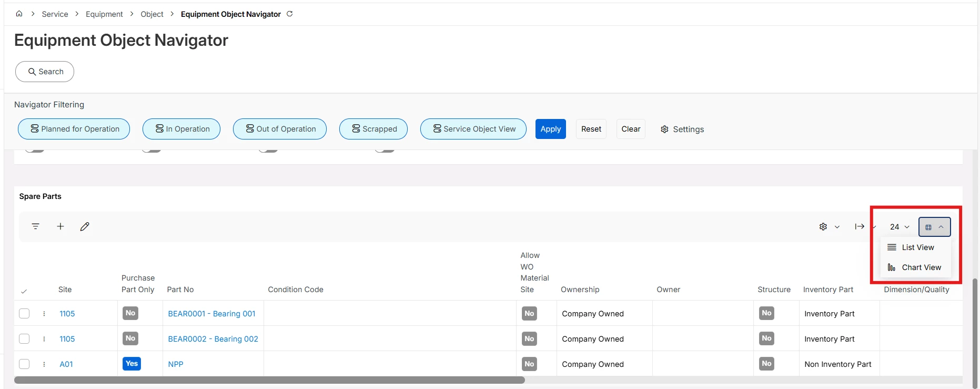Open the NPP part link
980x389 pixels.
176,364
